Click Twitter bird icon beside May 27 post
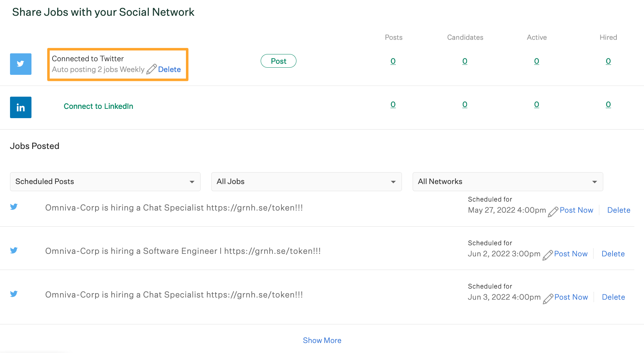644x353 pixels. click(14, 207)
